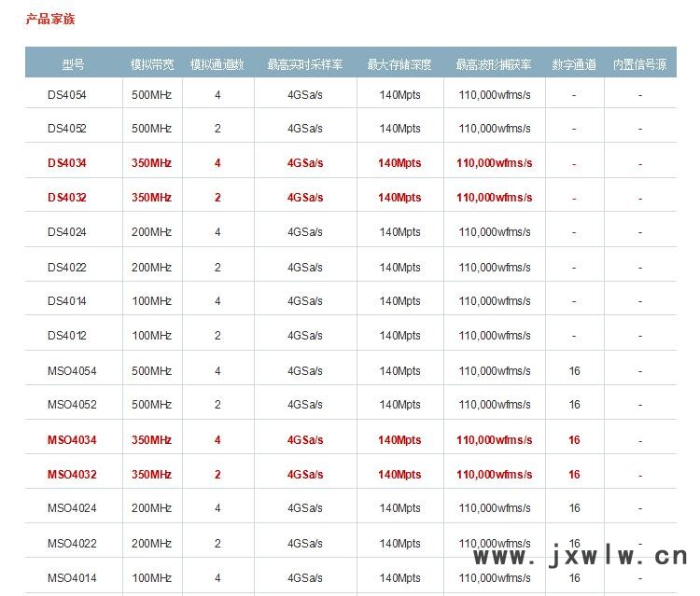Click 140Mpts in the DS4012 row
Image resolution: width=700 pixels, height=596 pixels.
coord(399,336)
